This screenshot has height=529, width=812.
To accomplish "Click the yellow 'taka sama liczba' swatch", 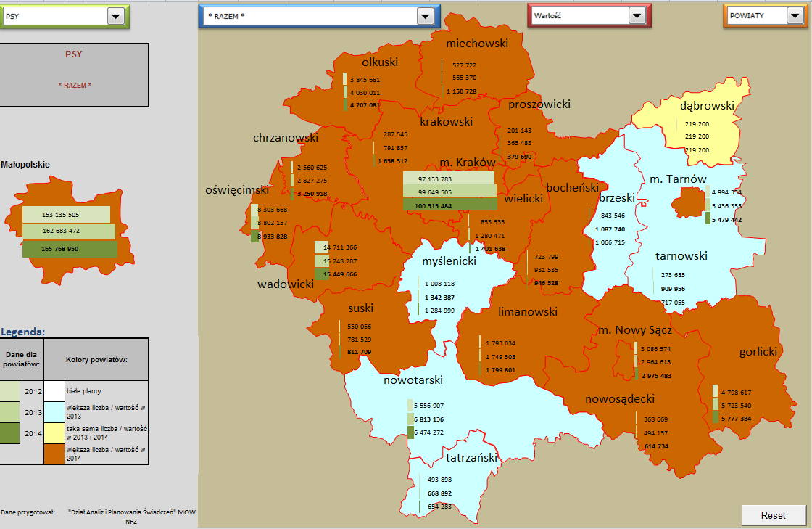I will (x=54, y=433).
